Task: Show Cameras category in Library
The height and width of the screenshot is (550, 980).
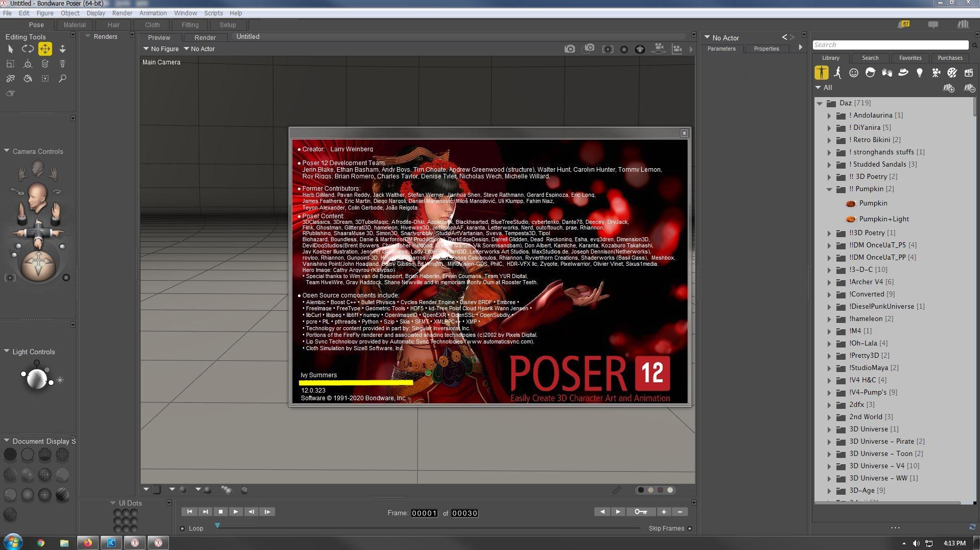Action: [936, 73]
